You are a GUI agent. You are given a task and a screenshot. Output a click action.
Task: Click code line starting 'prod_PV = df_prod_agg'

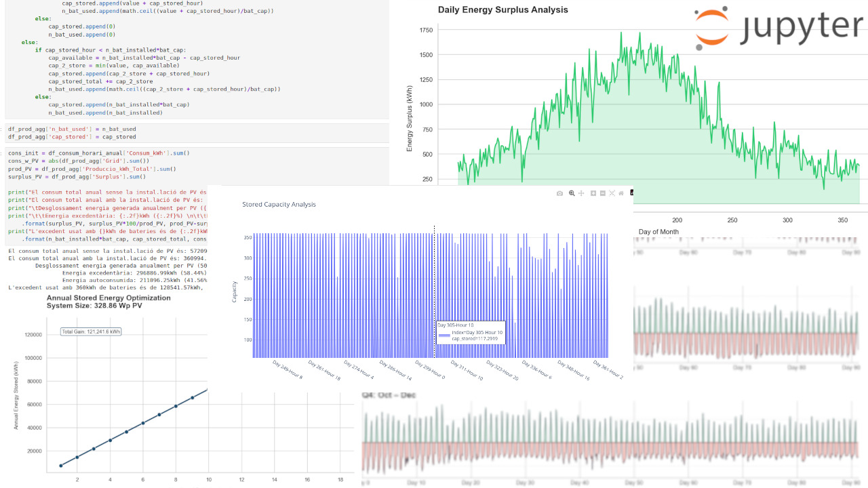[x=92, y=169]
